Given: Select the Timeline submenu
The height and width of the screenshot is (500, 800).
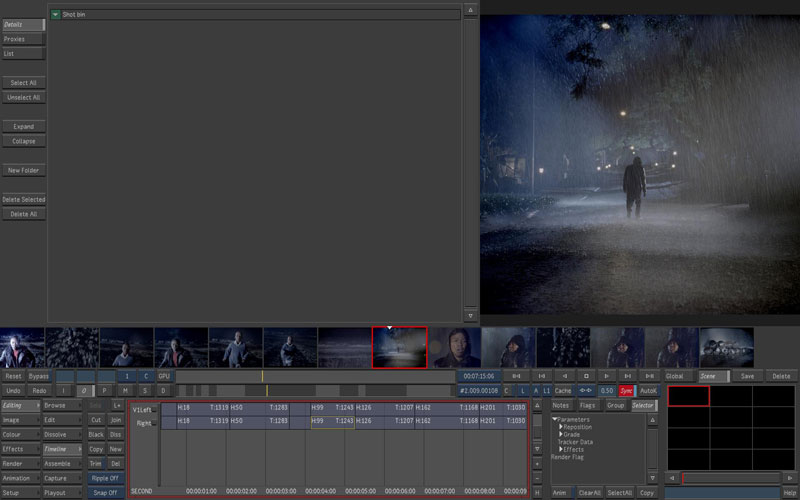Looking at the screenshot, I should point(62,449).
